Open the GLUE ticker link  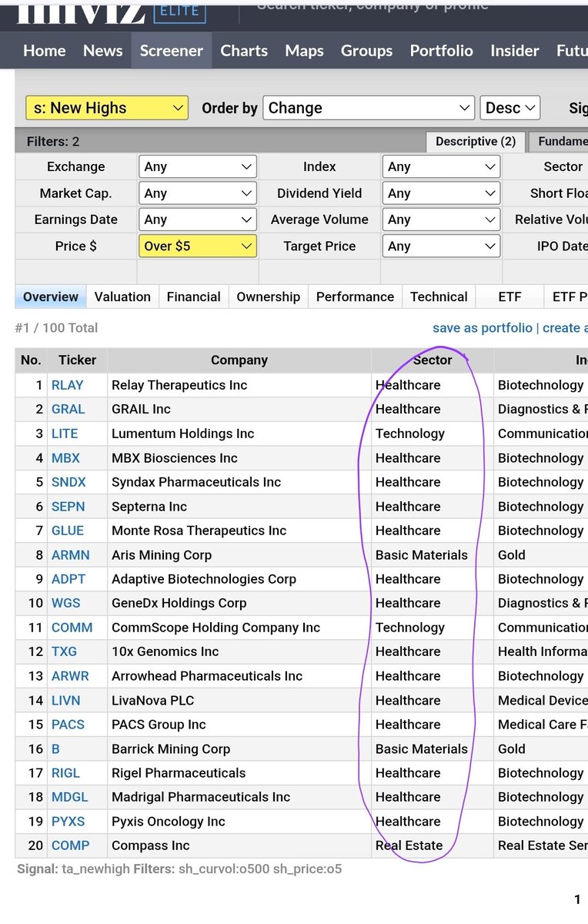68,531
